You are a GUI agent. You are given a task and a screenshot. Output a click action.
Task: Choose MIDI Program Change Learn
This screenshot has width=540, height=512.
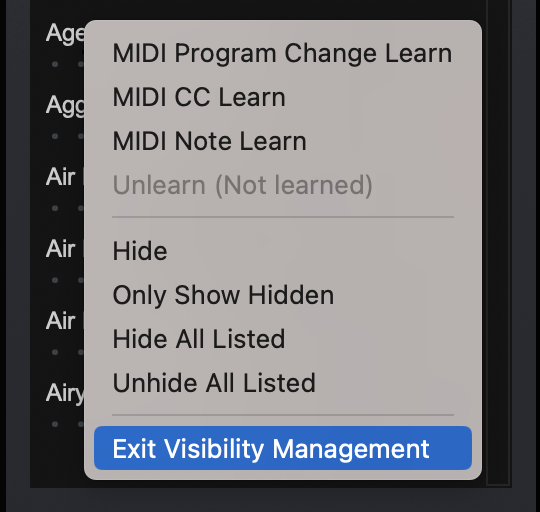click(282, 53)
